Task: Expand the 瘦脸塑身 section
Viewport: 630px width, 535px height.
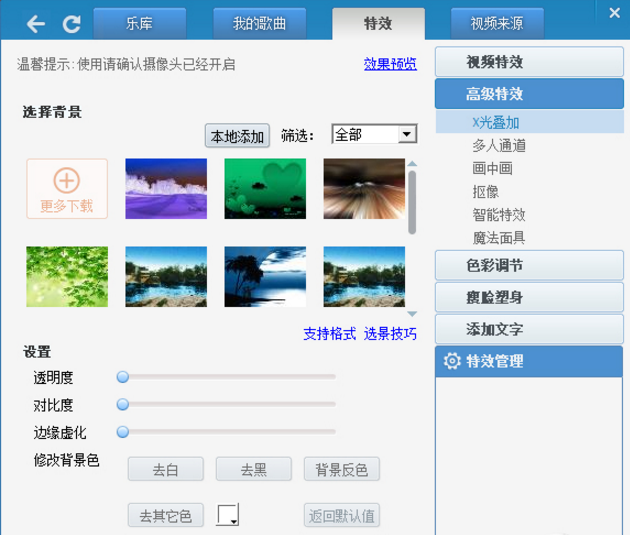Action: coord(529,297)
